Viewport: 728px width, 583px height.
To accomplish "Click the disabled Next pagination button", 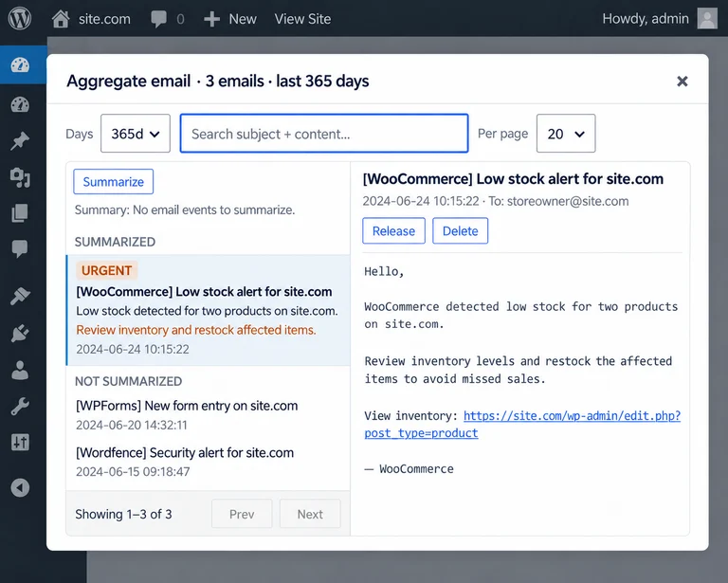I will pos(310,514).
